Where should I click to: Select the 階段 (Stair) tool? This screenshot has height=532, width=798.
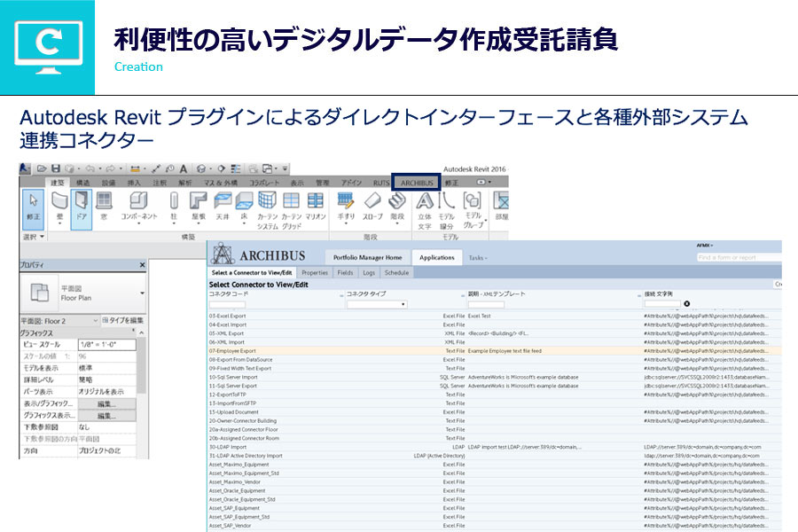tap(397, 207)
